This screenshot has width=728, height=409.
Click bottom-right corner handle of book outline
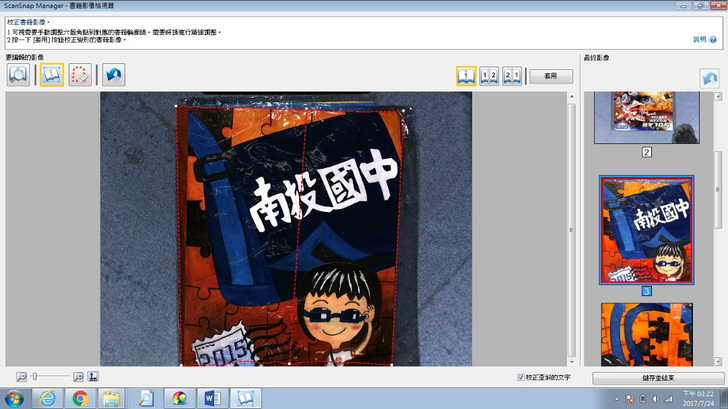[x=392, y=365]
